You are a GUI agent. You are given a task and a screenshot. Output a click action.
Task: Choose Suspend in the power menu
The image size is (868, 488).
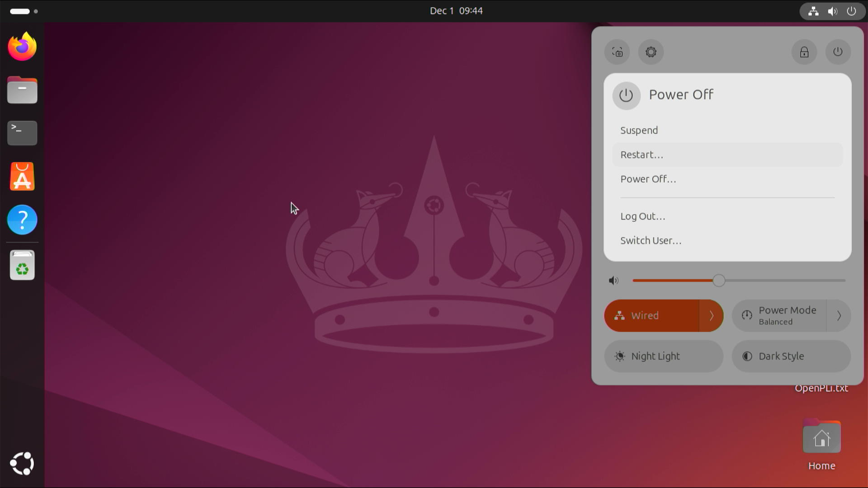point(639,130)
